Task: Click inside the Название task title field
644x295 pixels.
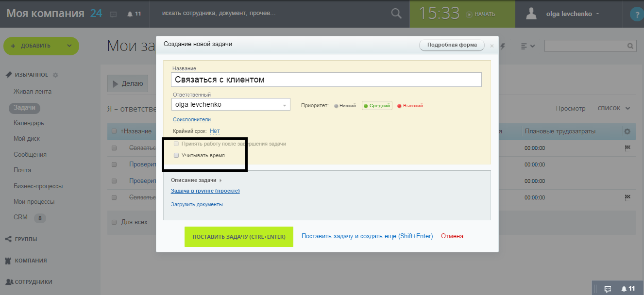Action: pyautogui.click(x=326, y=79)
